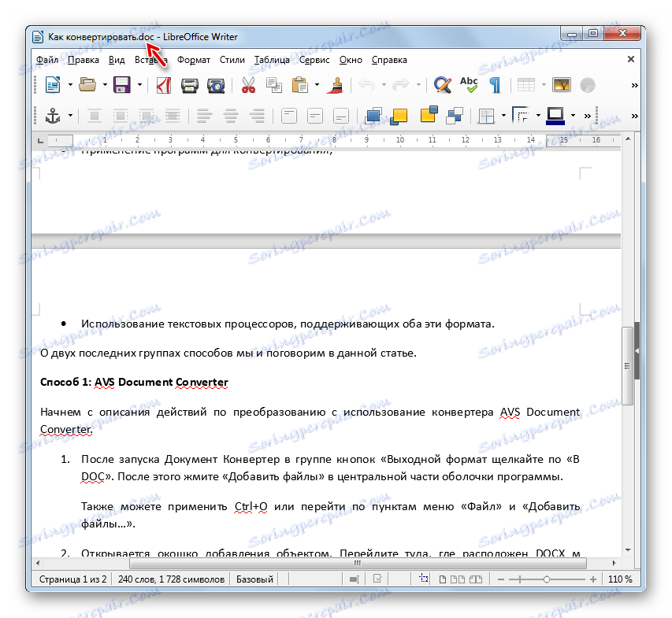Select multiple-page view in status bar

pyautogui.click(x=458, y=579)
